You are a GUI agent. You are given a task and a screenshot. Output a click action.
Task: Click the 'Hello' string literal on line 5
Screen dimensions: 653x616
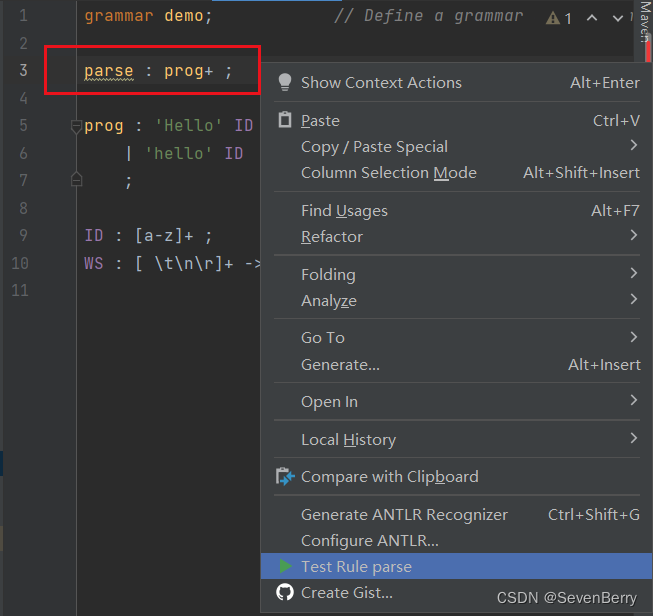189,125
